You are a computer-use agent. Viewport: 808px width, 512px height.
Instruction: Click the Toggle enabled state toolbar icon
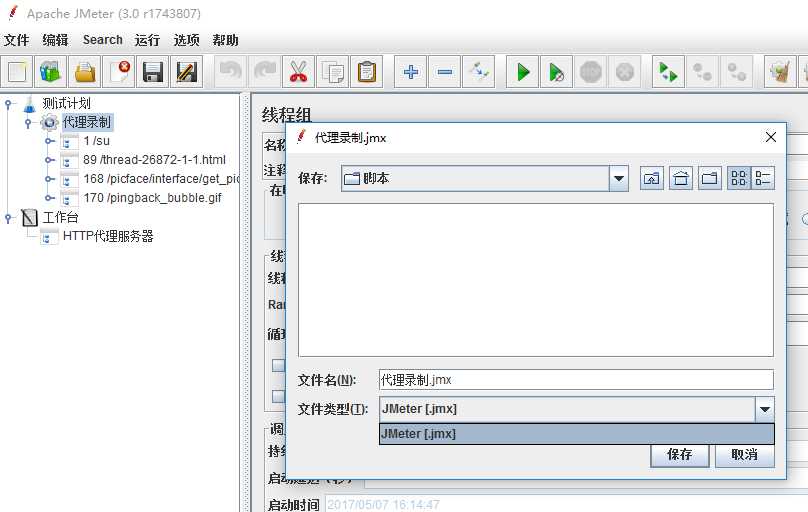(479, 72)
